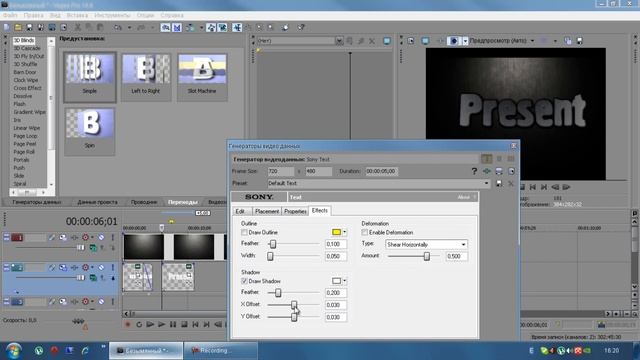The height and width of the screenshot is (360, 640).
Task: Open mute dropdown arrow on track 1
Action: coord(92,237)
